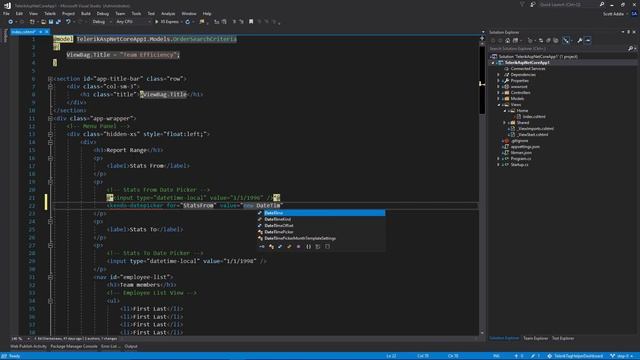The image size is (640, 360).
Task: Open the Project menu
Action: tap(68, 13)
